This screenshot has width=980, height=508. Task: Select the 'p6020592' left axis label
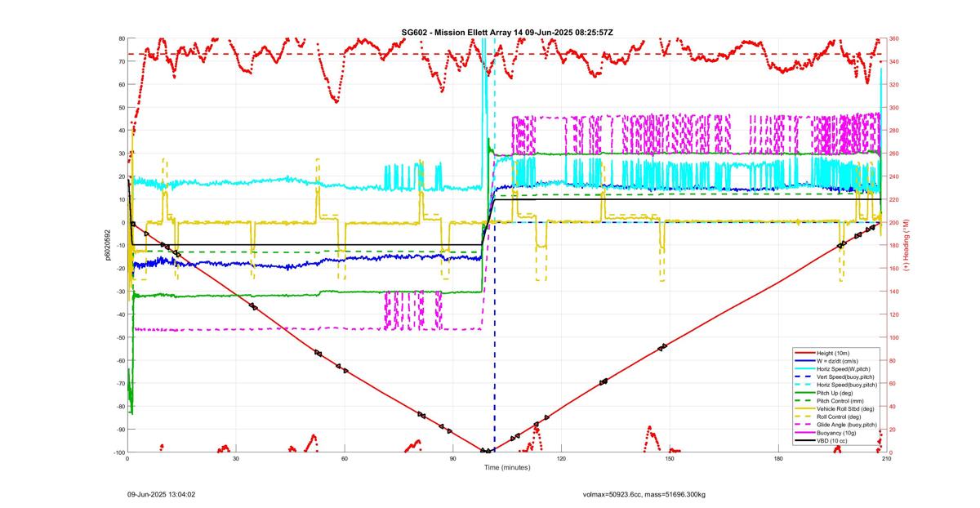[x=107, y=245]
